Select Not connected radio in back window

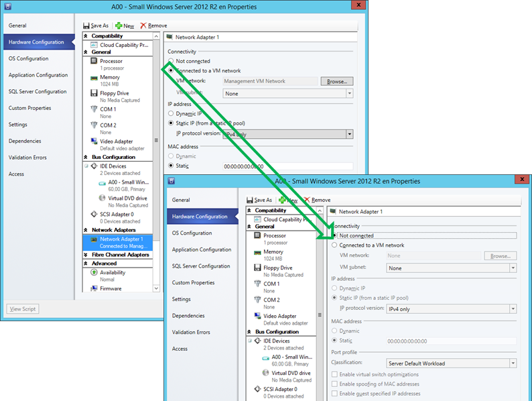171,61
